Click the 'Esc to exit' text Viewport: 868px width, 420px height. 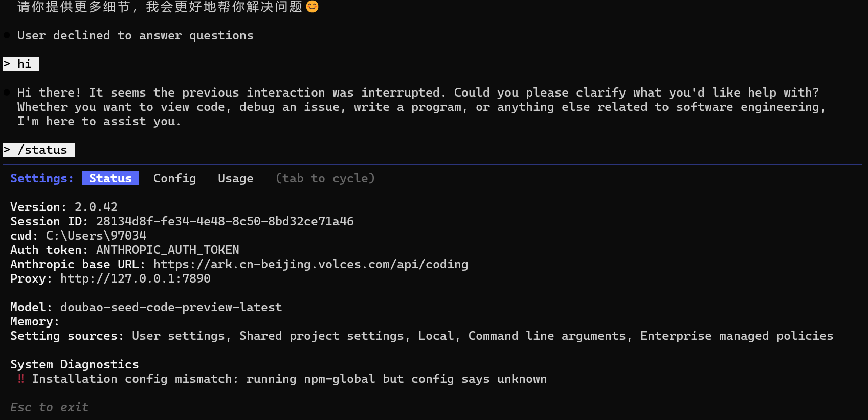(49, 407)
